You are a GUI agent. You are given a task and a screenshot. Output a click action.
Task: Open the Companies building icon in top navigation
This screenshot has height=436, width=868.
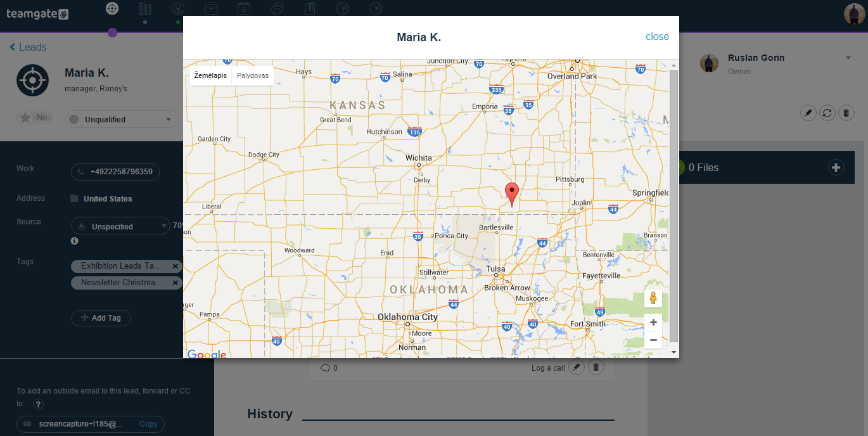tap(145, 8)
